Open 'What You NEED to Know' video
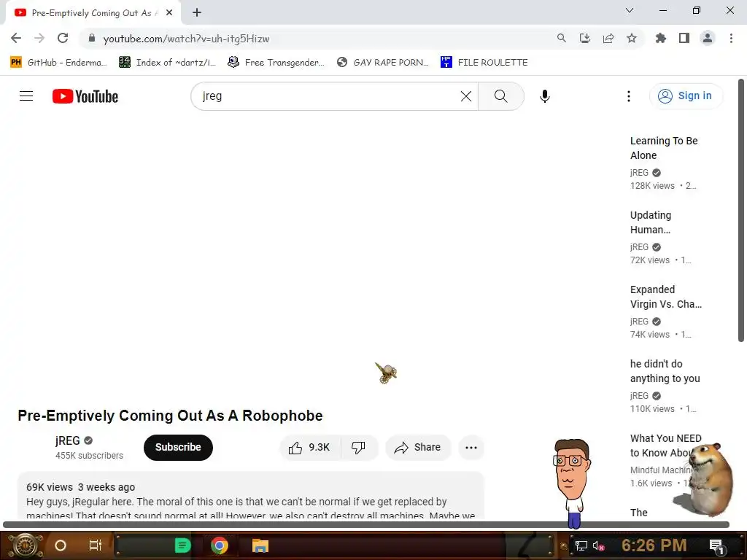Screen dimensions: 747x560 pyautogui.click(x=665, y=446)
